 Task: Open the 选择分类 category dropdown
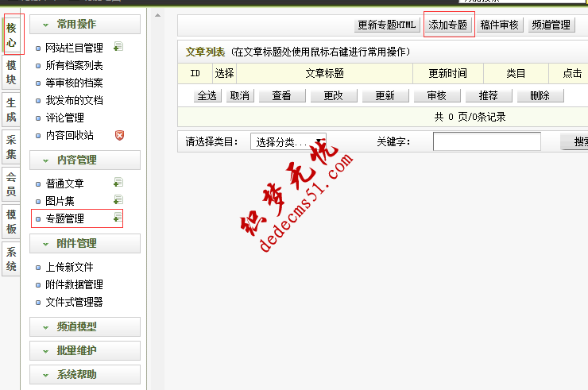tap(288, 141)
